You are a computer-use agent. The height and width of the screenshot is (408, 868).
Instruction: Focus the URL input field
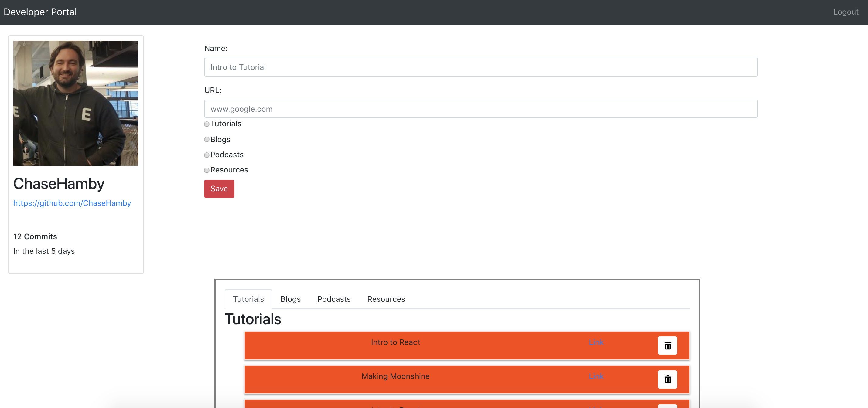[x=481, y=109]
